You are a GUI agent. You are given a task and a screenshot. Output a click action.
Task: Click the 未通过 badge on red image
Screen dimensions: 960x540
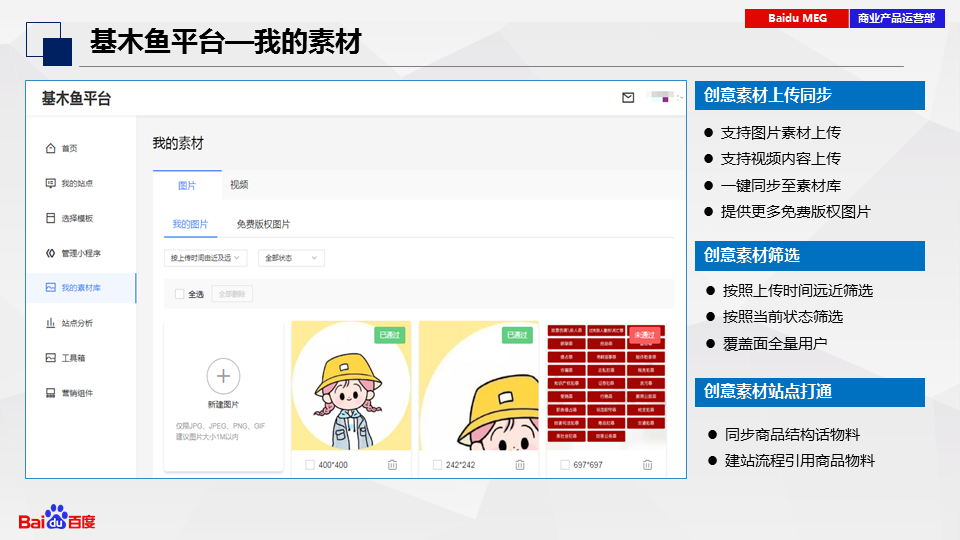(645, 335)
